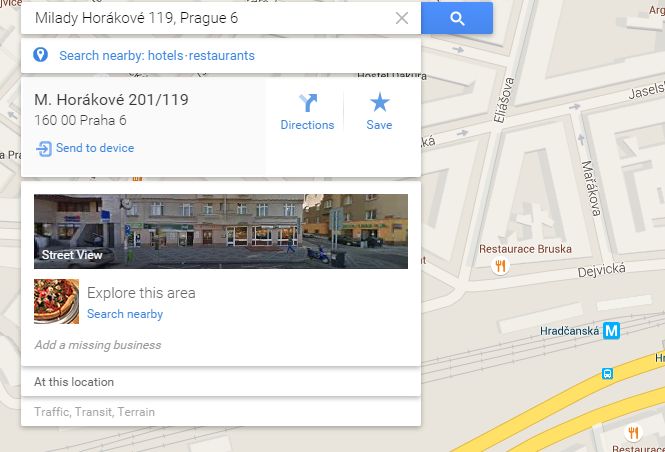Screen dimensions: 665x452
Task: Open the Street View thumbnail
Action: point(221,232)
